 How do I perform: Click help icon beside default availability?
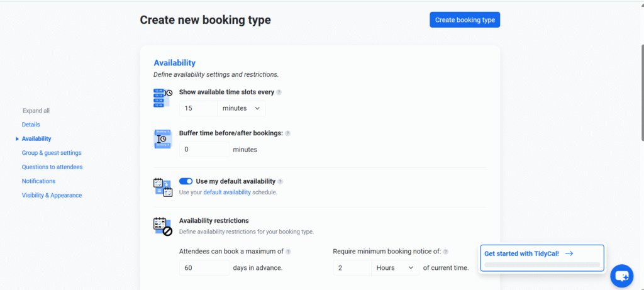coord(280,182)
